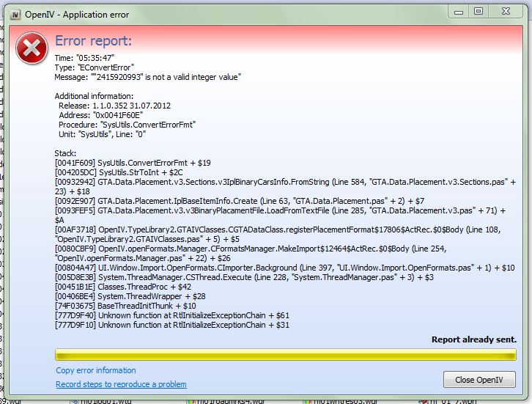Image resolution: width=532 pixels, height=404 pixels.
Task: Click the Procedure SysUtils.ConvertErrorFmt line
Action: (x=127, y=125)
